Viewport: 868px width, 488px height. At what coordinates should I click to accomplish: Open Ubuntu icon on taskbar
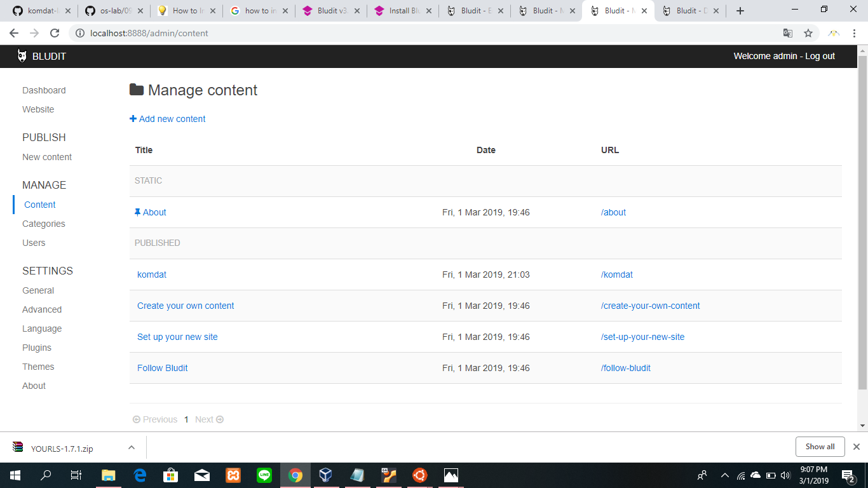[x=419, y=475]
